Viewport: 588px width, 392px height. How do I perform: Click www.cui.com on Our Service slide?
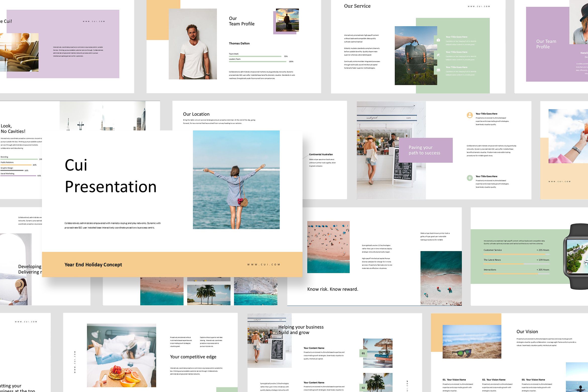pyautogui.click(x=478, y=7)
